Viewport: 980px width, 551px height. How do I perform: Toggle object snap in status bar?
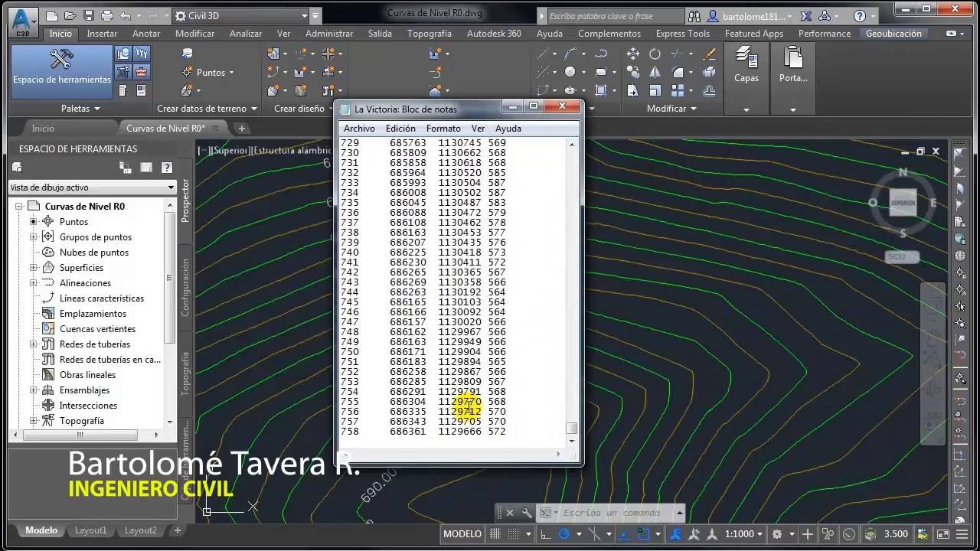(x=643, y=534)
